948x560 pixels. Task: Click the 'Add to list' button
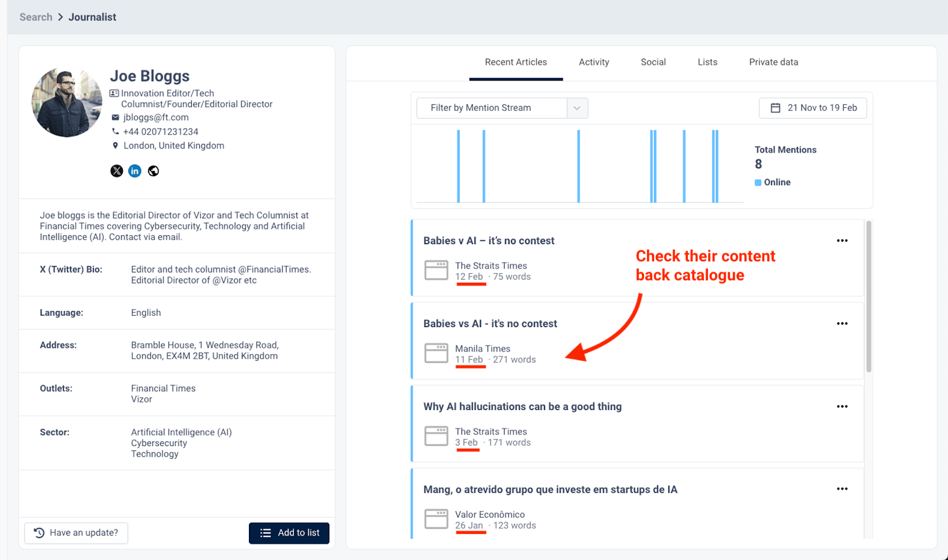click(289, 533)
